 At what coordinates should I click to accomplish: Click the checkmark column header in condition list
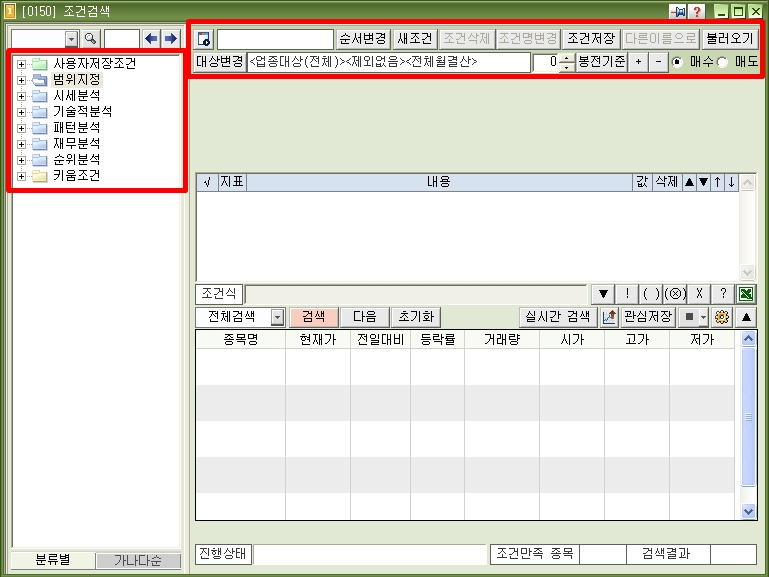[206, 182]
